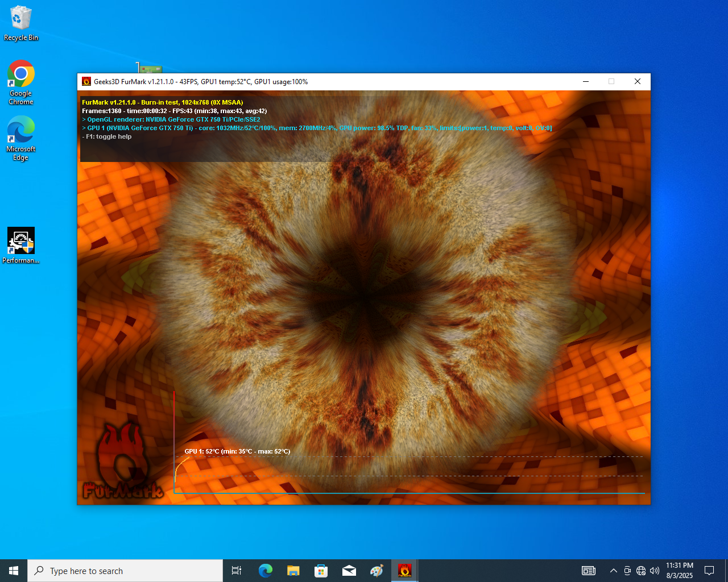728x582 pixels.
Task: Click the FurMark title bar app icon
Action: 86,82
